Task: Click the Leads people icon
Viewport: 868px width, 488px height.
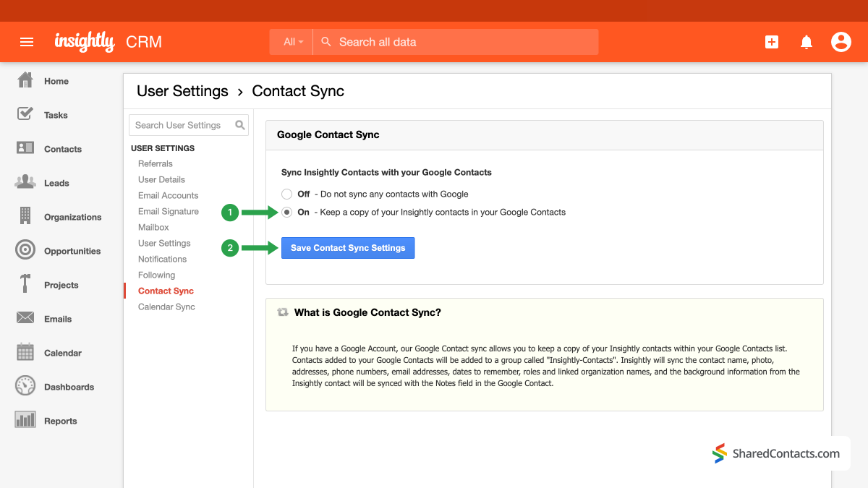Action: click(x=25, y=182)
